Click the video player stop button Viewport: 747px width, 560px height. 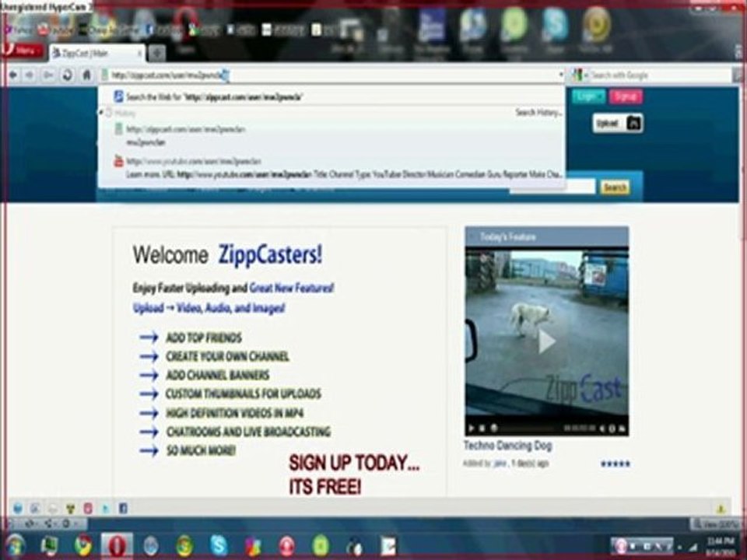pos(482,428)
